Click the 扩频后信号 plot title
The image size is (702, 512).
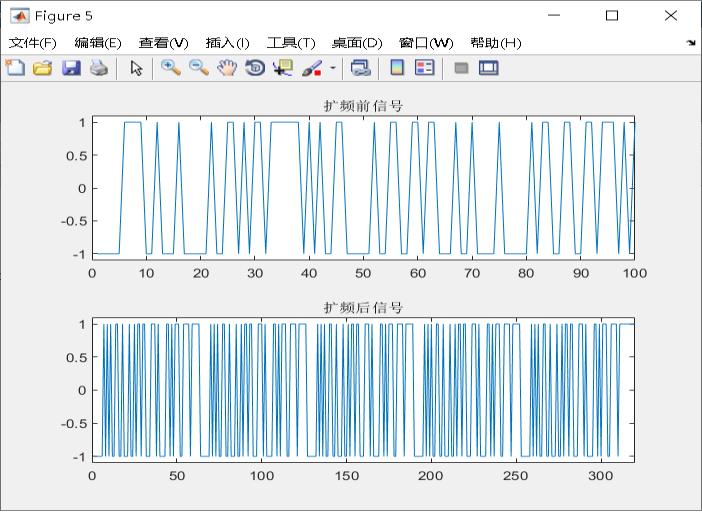363,307
